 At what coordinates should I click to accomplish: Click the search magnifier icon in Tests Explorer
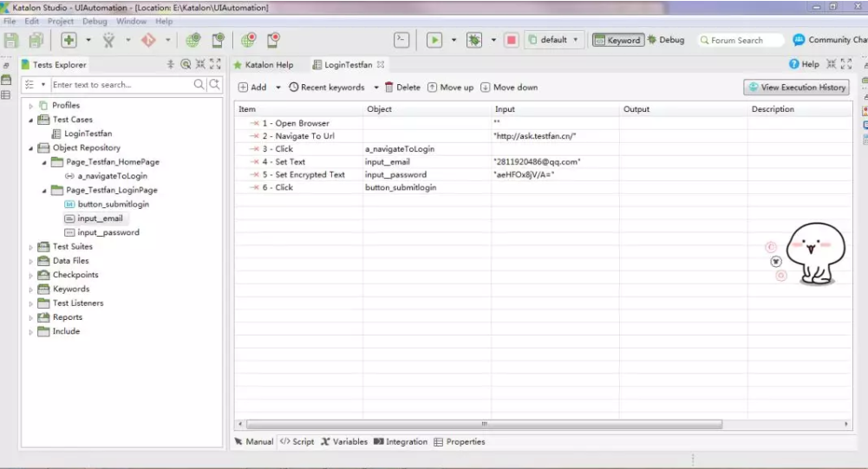click(x=199, y=84)
